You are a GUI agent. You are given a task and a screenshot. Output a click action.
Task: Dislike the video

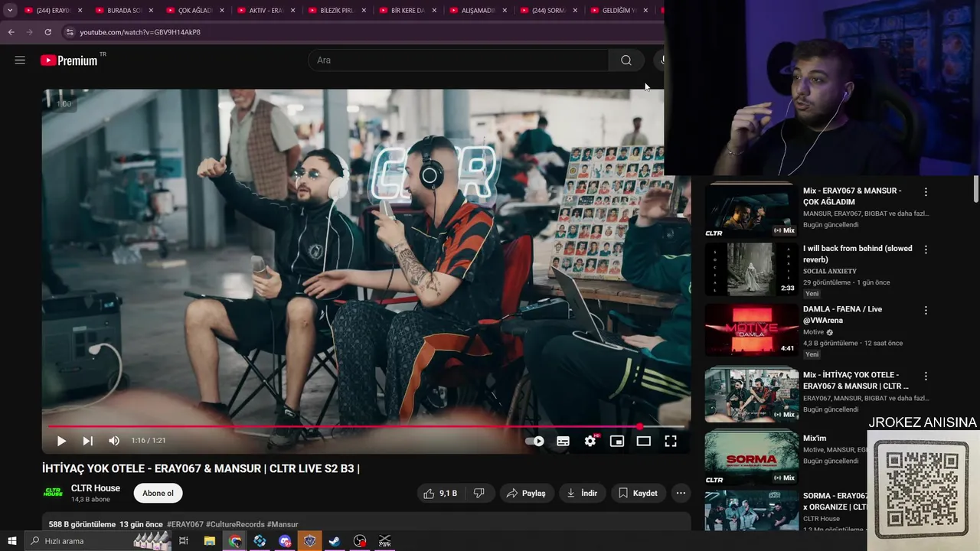click(479, 494)
